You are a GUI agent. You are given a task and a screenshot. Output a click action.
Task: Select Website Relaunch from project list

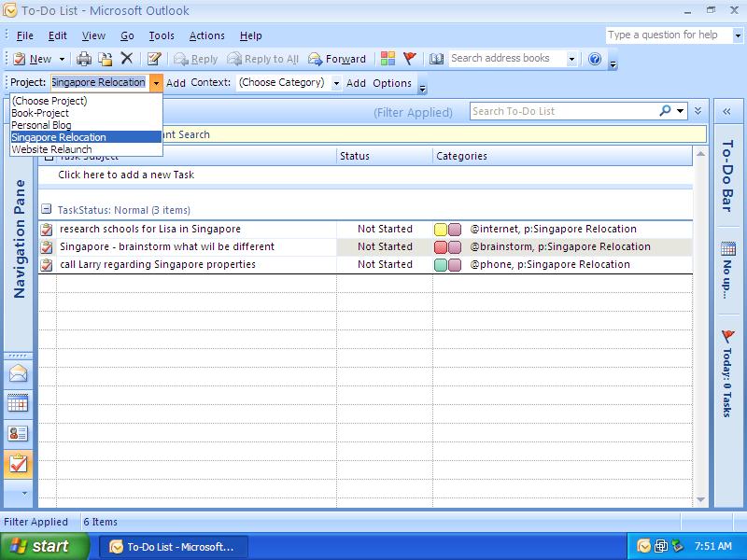(x=86, y=149)
